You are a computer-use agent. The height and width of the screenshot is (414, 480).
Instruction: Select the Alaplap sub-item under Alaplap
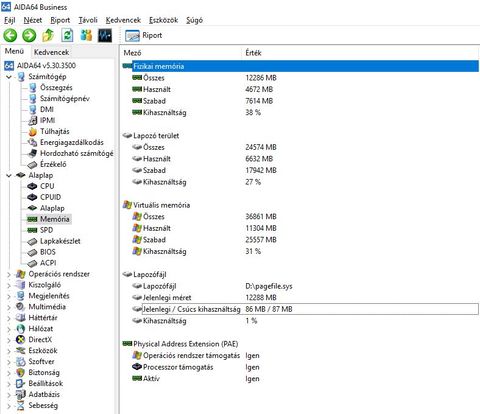[52, 208]
